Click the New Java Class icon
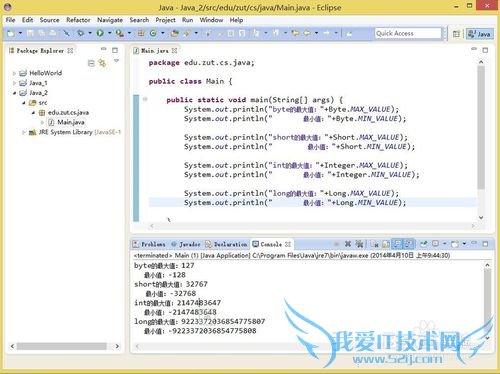 point(153,33)
